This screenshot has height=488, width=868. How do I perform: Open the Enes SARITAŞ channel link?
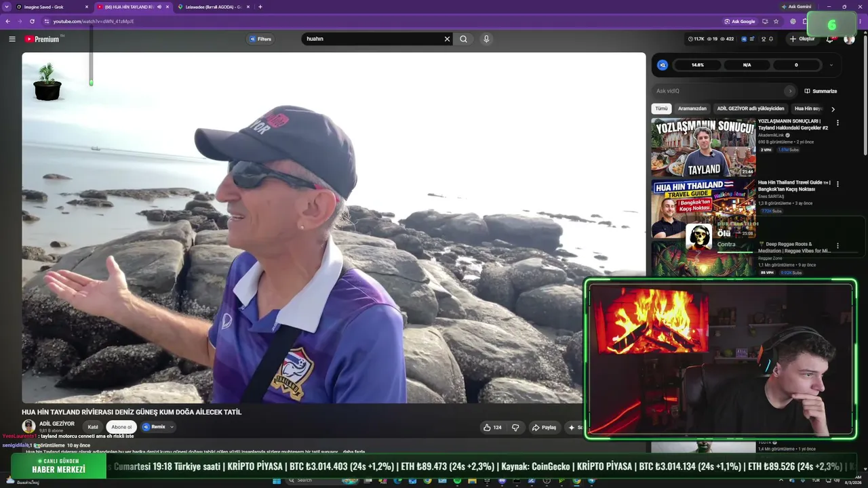(x=770, y=197)
